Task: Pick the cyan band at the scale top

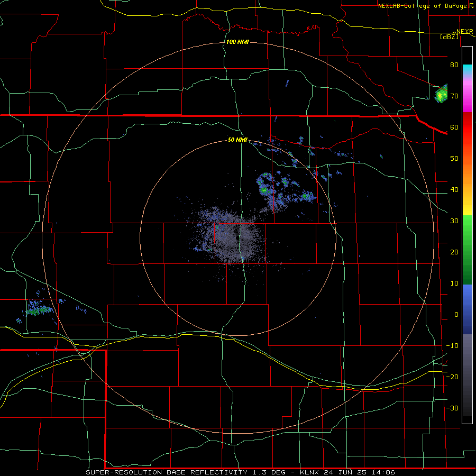Action: [467, 69]
